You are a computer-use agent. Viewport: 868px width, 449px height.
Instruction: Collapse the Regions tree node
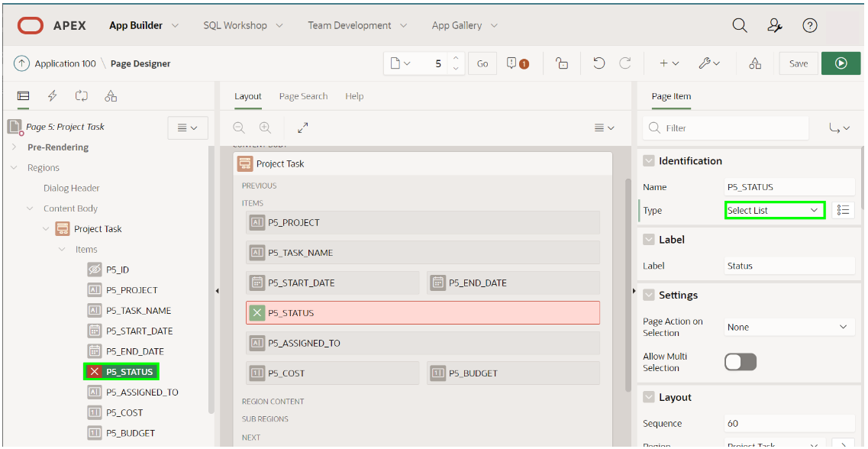click(15, 168)
